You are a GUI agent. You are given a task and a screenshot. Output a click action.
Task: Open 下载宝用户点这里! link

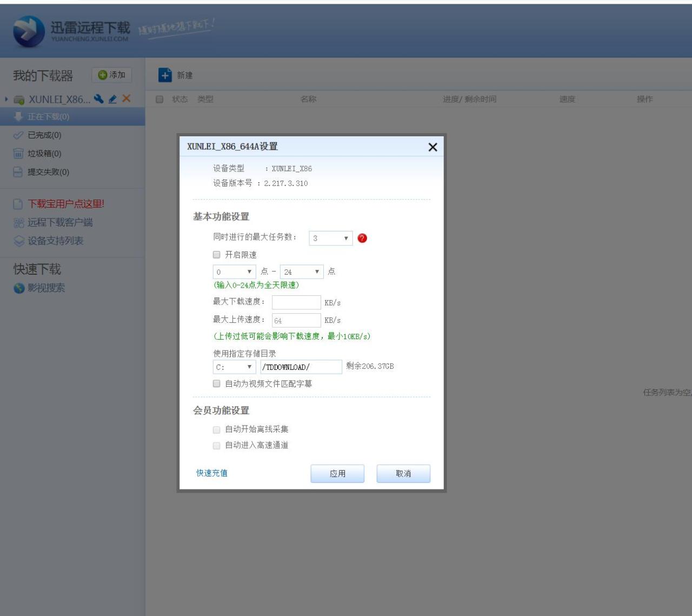66,204
